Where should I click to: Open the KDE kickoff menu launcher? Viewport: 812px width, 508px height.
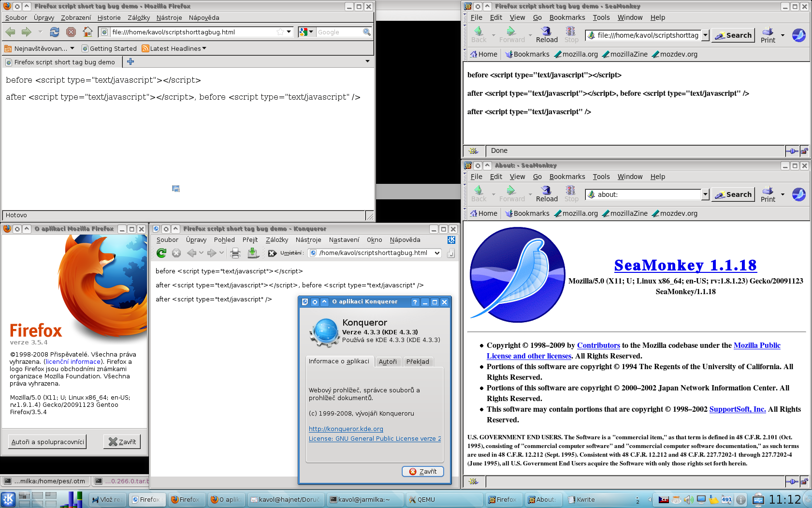pos(8,499)
